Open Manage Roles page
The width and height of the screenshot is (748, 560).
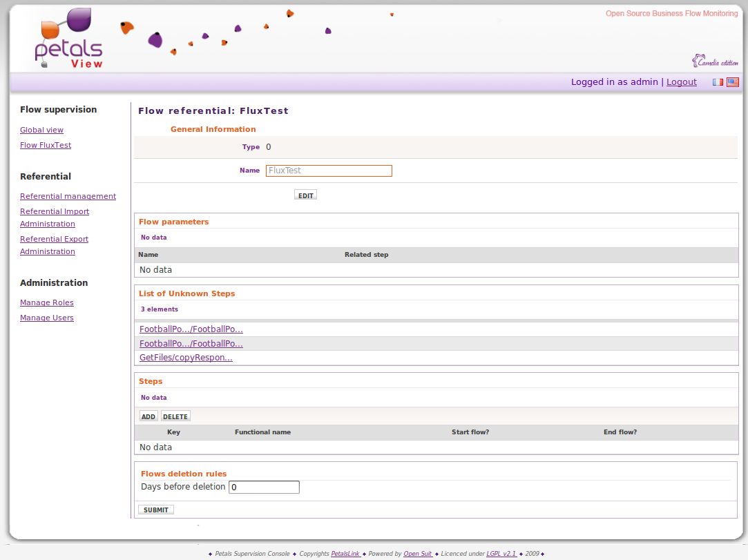point(47,302)
